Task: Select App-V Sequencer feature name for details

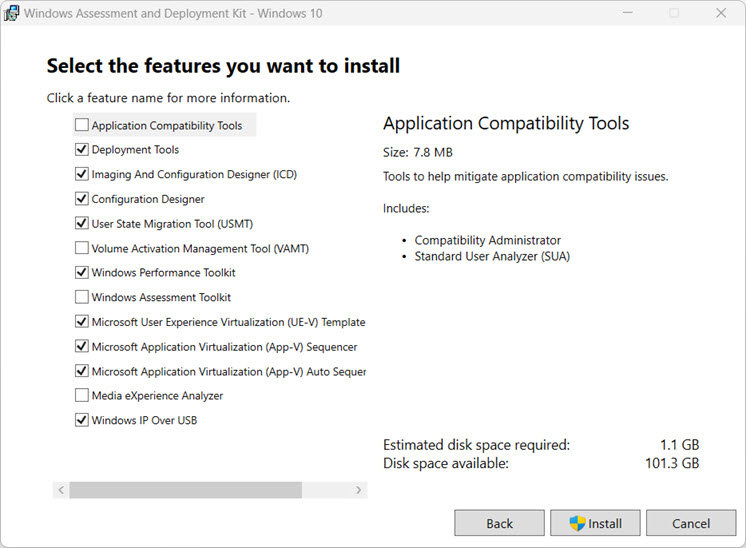Action: pyautogui.click(x=224, y=347)
